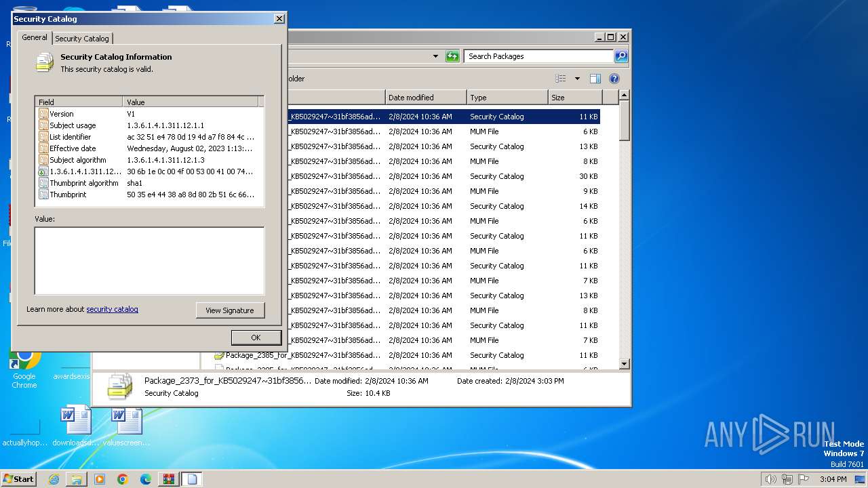Screen dimensions: 868x488
Task: Click the Start button
Action: 19,479
